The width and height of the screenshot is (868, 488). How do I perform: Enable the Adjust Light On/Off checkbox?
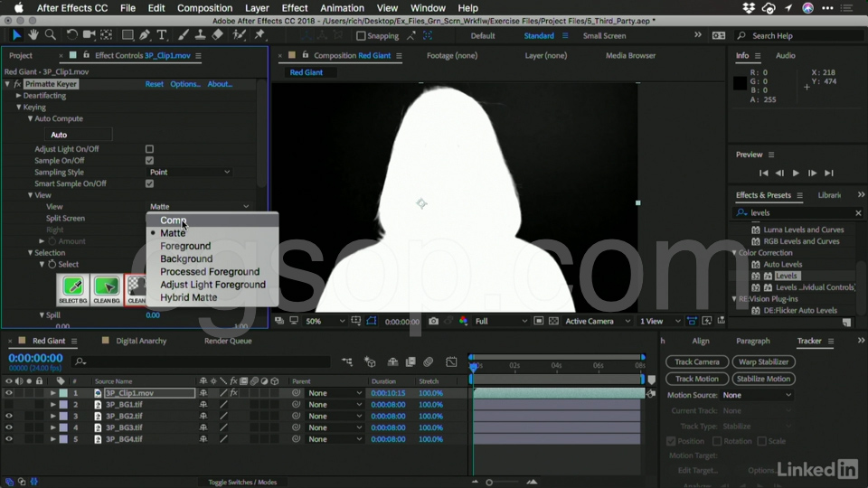click(149, 149)
